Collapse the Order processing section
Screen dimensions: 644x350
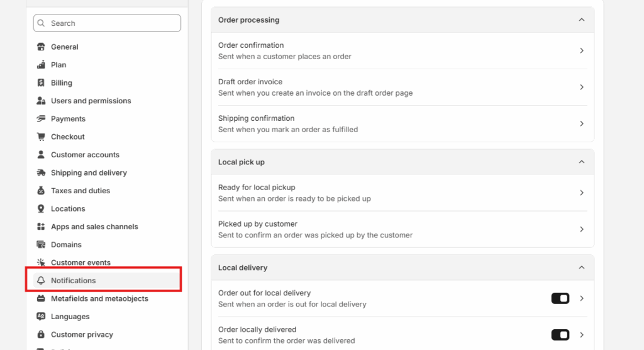[x=581, y=20]
